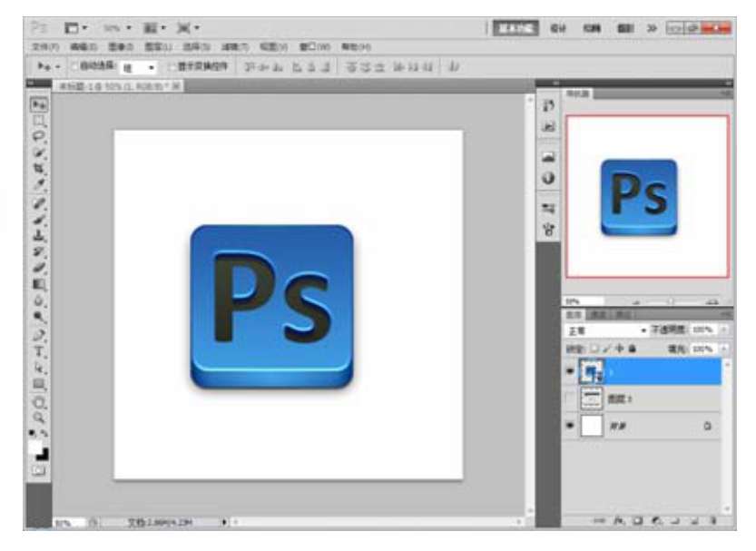Image resolution: width=756 pixels, height=551 pixels.
Task: Select the Eyedropper tool
Action: point(39,184)
